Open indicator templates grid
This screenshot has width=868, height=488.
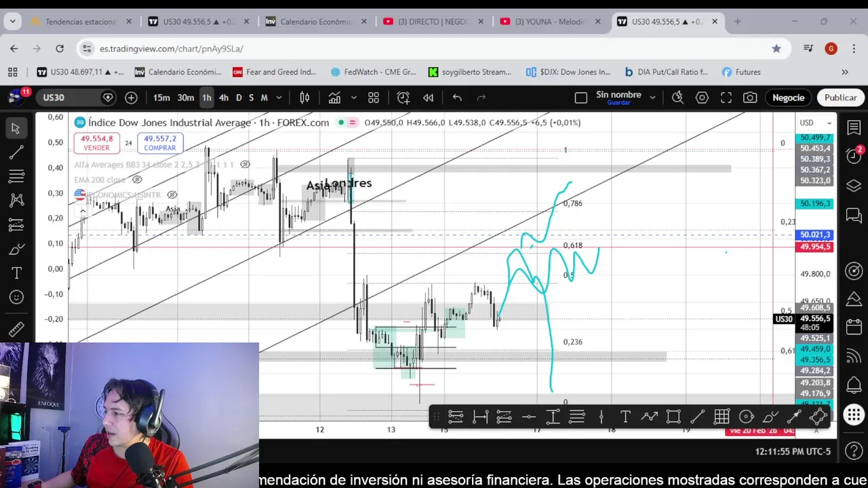coord(374,98)
